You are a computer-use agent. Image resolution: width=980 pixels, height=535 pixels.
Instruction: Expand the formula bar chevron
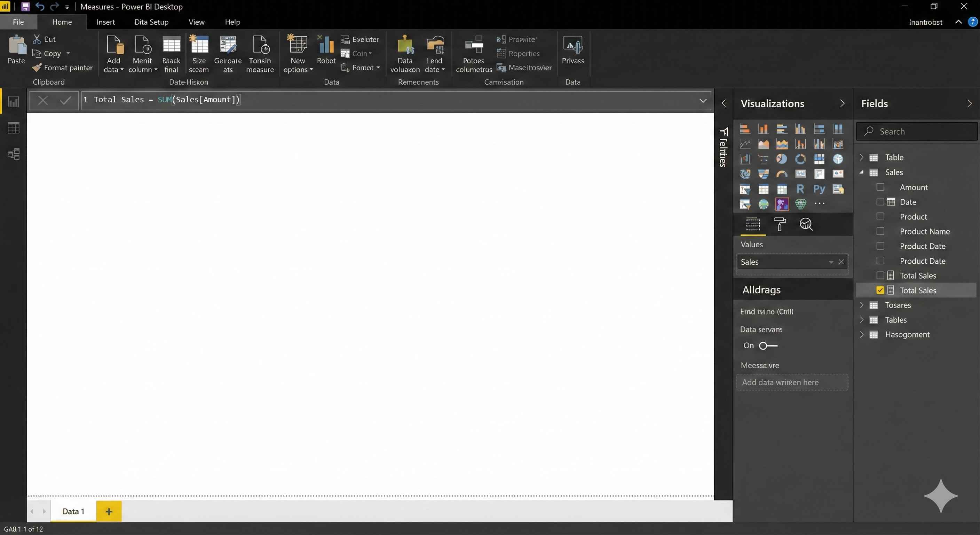[x=703, y=101]
